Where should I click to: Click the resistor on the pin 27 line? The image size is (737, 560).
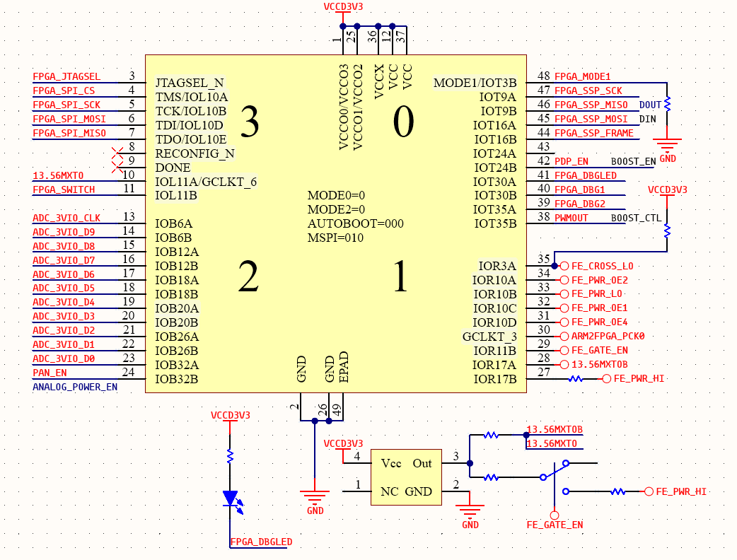pos(576,379)
